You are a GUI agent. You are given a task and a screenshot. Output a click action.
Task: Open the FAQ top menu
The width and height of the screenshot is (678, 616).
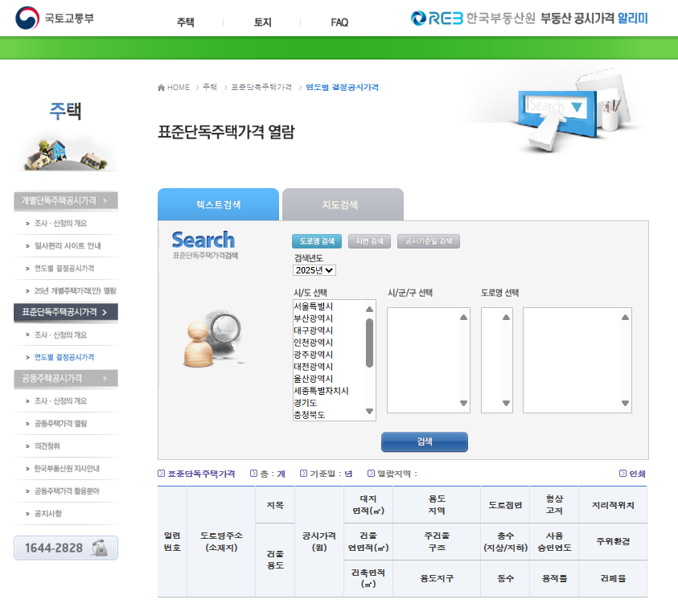pyautogui.click(x=339, y=23)
